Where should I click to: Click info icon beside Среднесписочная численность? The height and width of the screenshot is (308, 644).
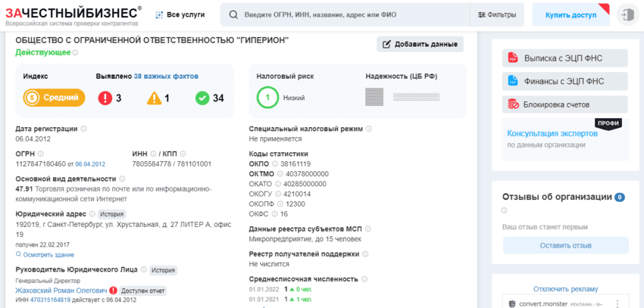point(364,279)
